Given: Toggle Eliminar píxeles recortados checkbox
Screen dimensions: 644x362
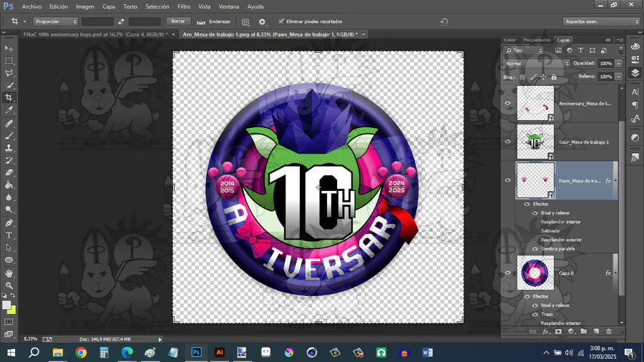Looking at the screenshot, I should [281, 21].
